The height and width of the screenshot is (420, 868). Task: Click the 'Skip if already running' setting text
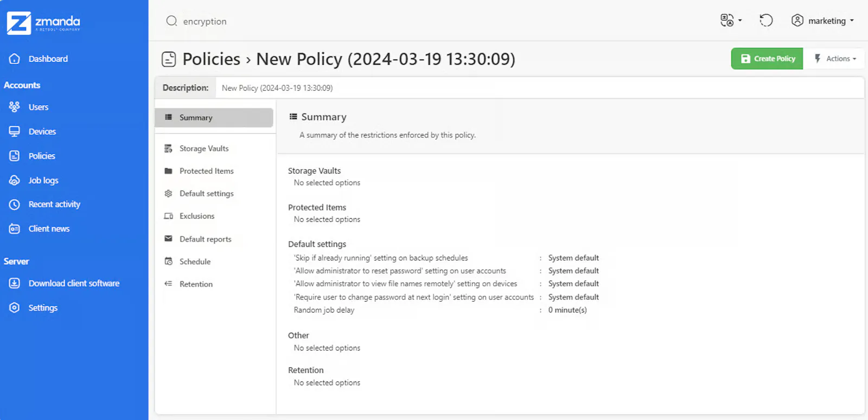[x=381, y=258]
